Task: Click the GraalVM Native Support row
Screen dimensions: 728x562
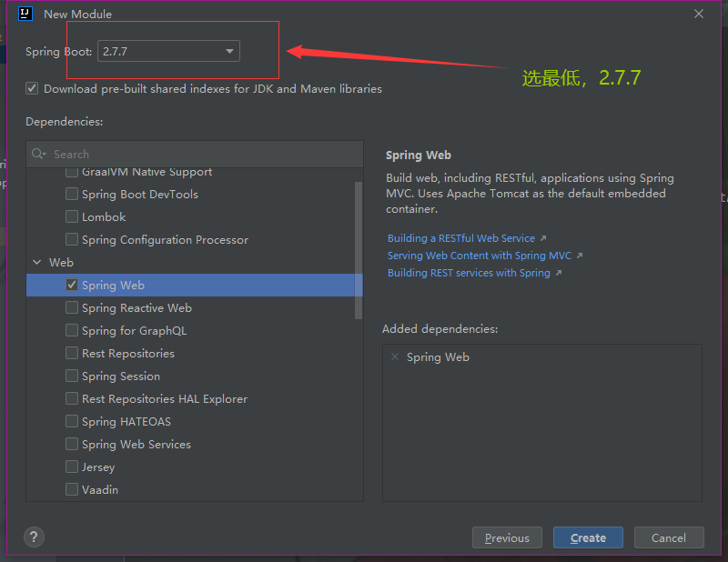Action: 195,173
